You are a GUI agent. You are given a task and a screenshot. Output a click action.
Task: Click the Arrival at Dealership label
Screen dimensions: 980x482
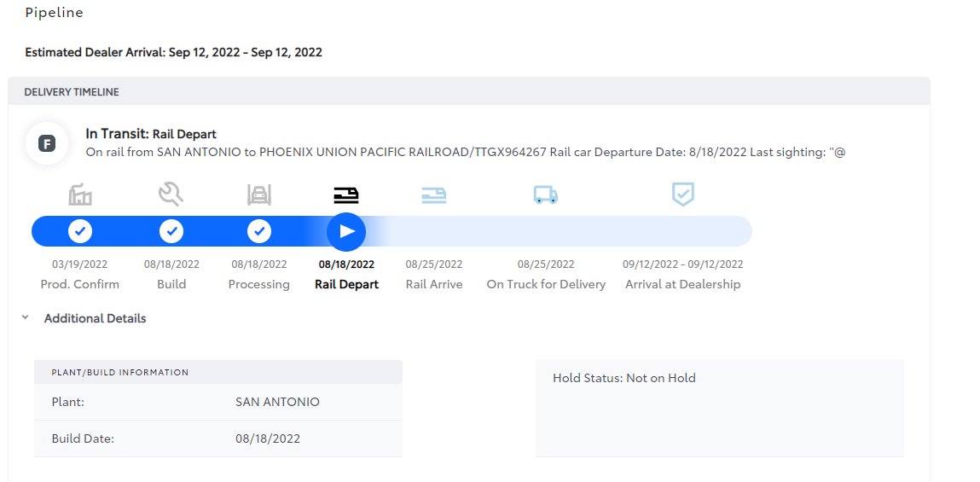[x=683, y=284]
